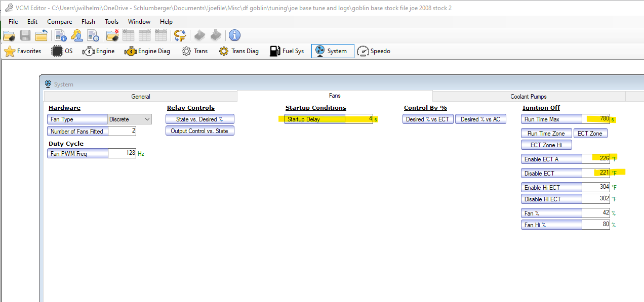644x302 pixels.
Task: Click the Fan PWM Freq label
Action: tap(77, 153)
